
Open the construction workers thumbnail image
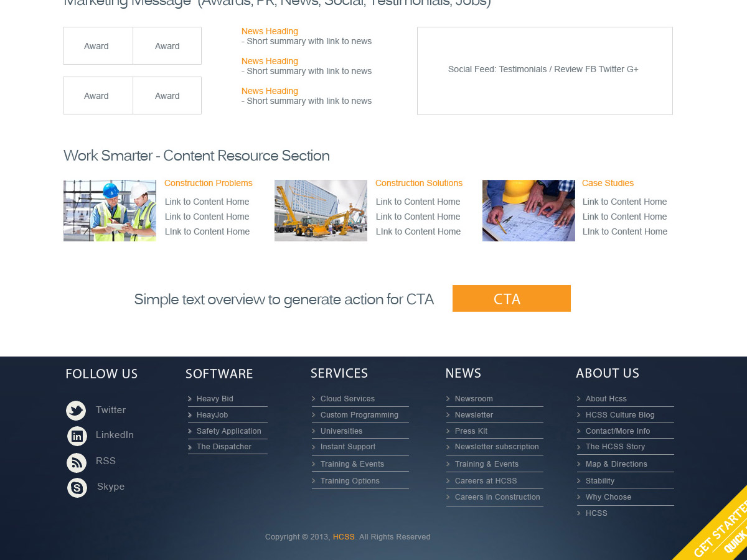pyautogui.click(x=110, y=210)
